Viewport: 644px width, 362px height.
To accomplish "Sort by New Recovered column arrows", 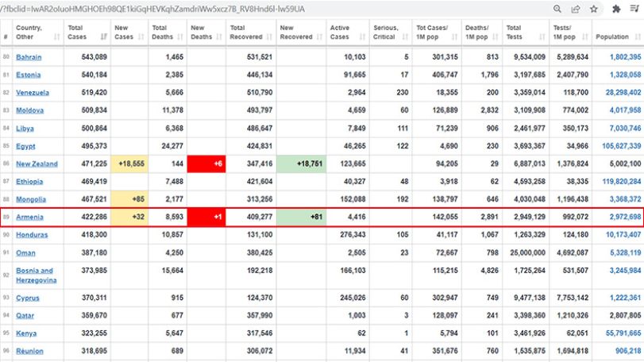I will click(x=319, y=37).
